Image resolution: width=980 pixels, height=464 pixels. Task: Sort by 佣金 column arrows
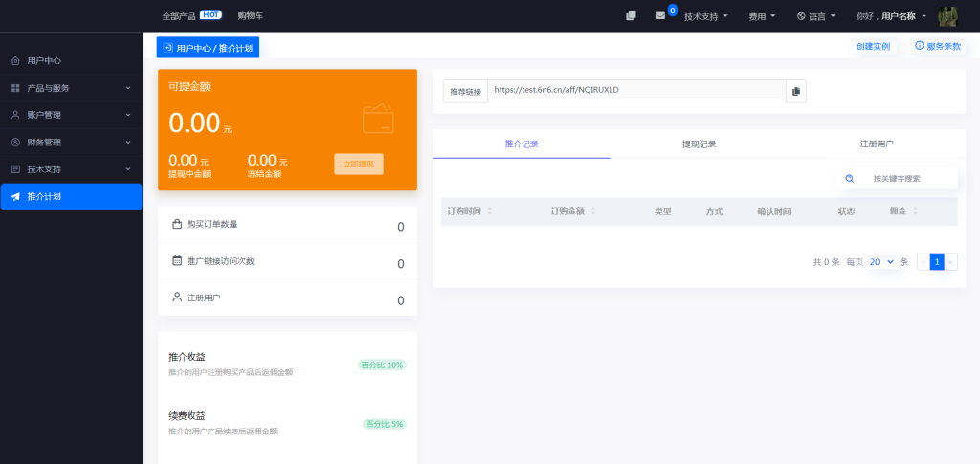click(x=915, y=211)
